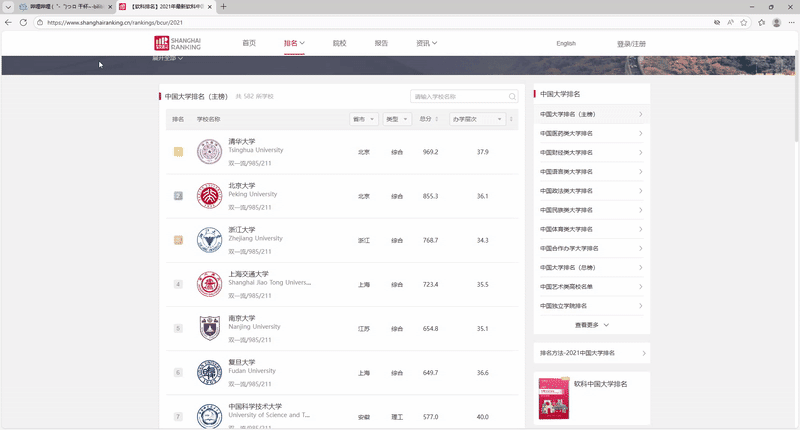800x430 pixels.
Task: Sort by 总分 score arrows
Action: pyautogui.click(x=436, y=119)
